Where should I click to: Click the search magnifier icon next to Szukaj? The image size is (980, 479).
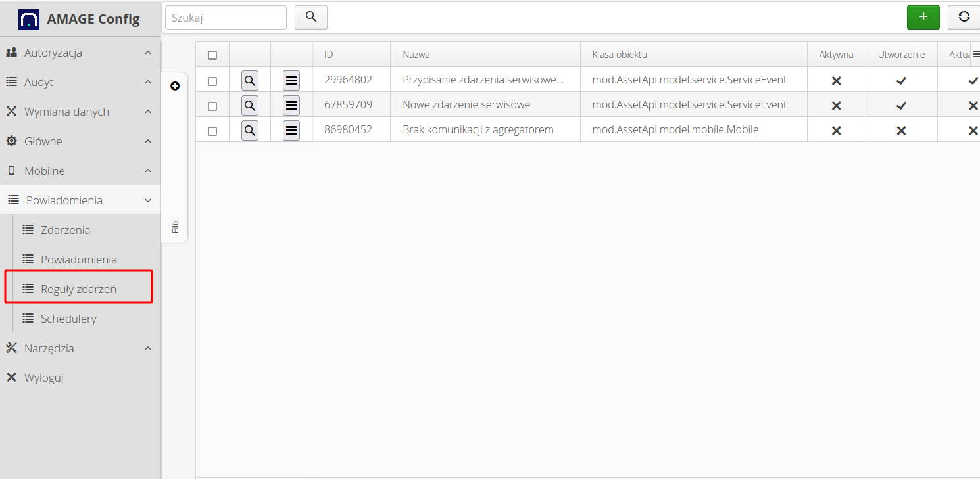[x=310, y=17]
